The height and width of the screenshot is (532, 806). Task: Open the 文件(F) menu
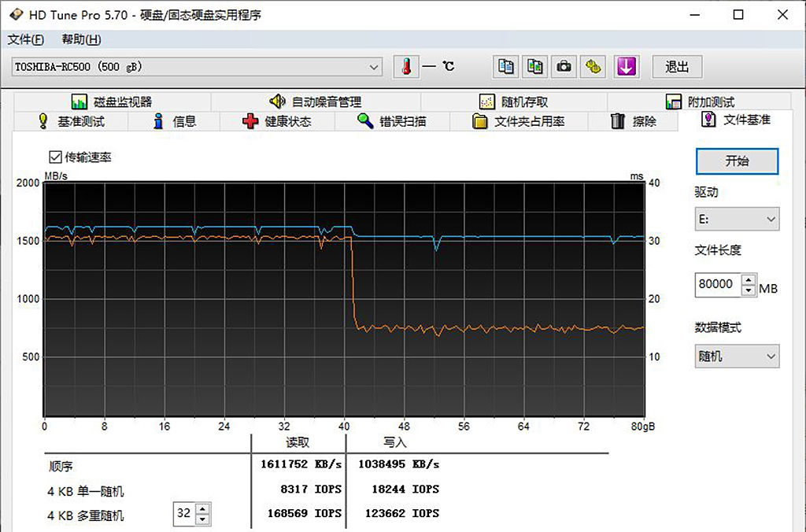pos(26,39)
